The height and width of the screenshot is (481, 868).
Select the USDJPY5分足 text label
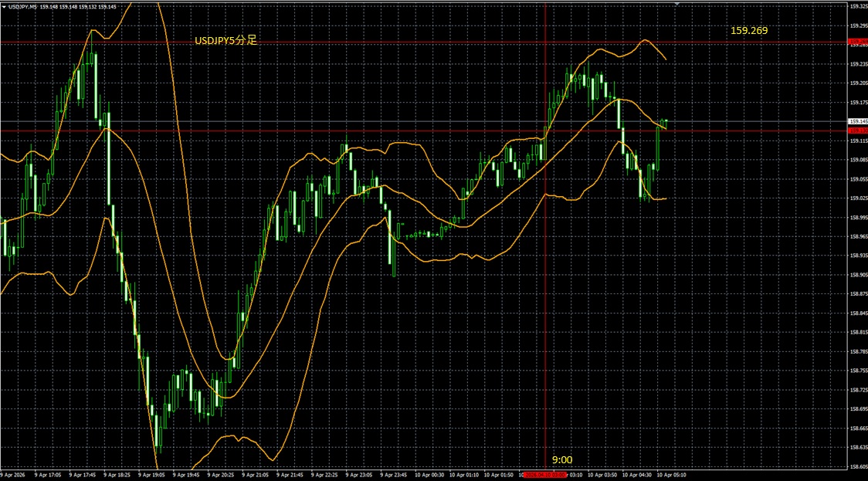point(225,39)
